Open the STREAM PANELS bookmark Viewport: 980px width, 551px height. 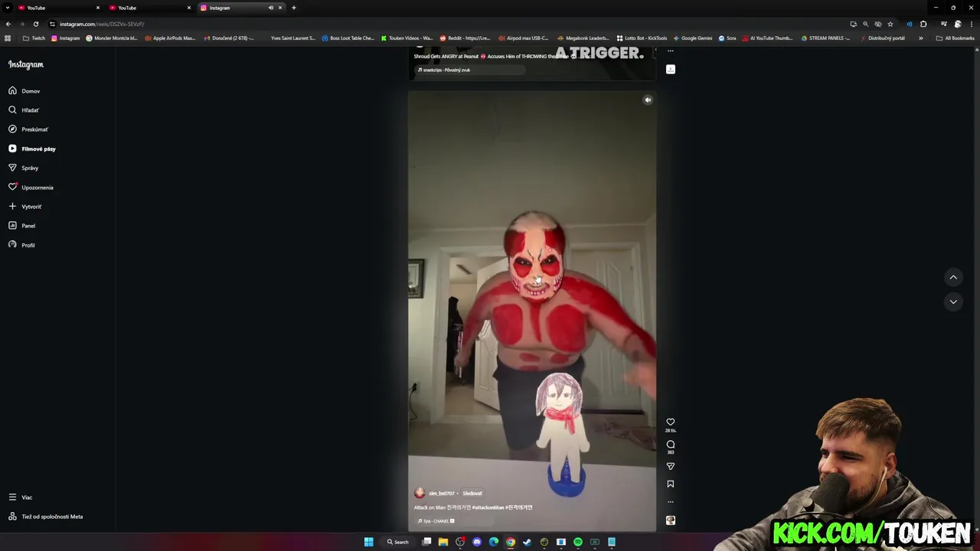(x=825, y=38)
